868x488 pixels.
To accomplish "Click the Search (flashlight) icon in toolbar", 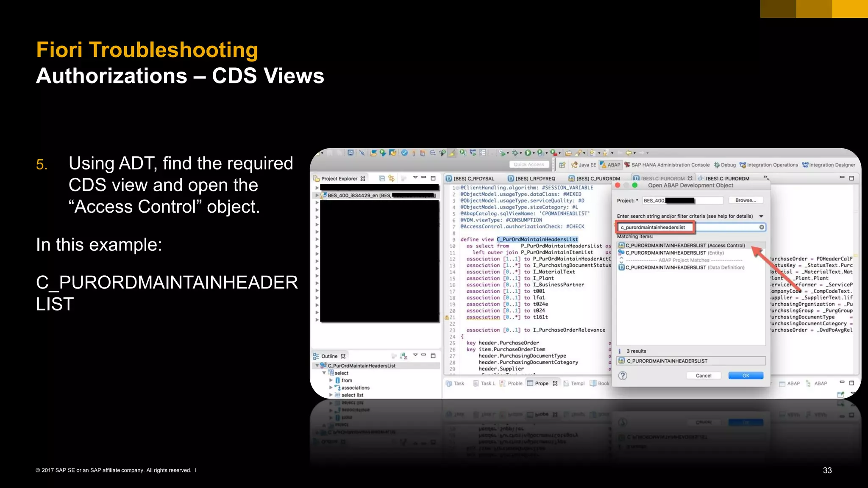I will (578, 153).
